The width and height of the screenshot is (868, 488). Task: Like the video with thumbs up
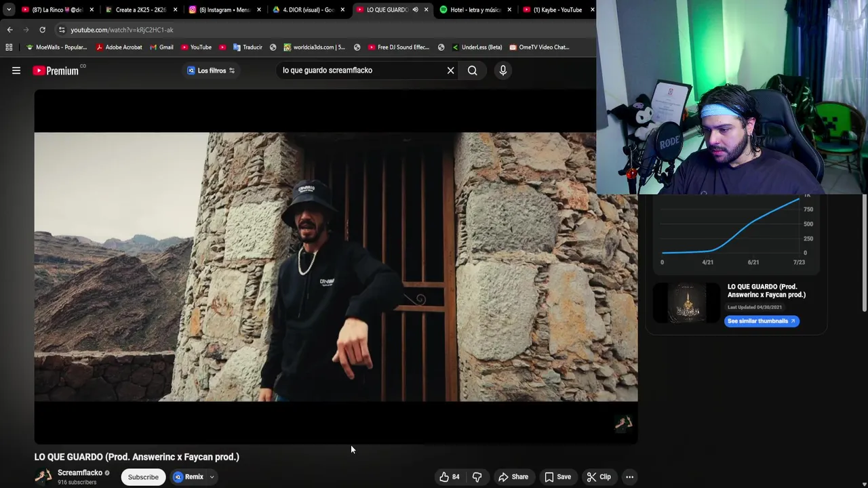pyautogui.click(x=450, y=477)
